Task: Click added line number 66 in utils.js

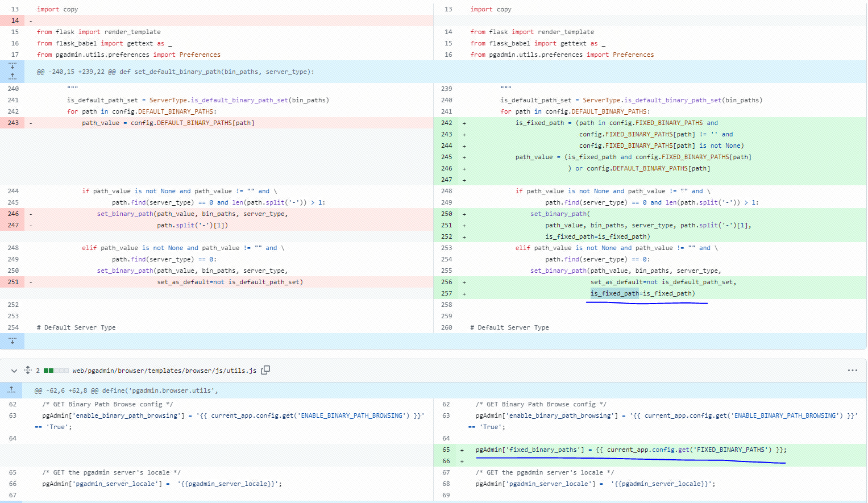Action: (446, 461)
